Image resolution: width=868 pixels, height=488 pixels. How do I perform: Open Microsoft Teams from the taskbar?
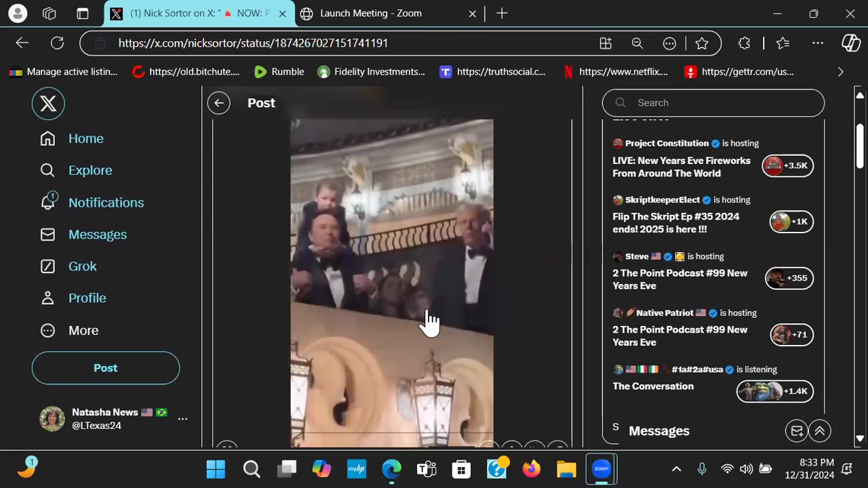[x=427, y=469]
